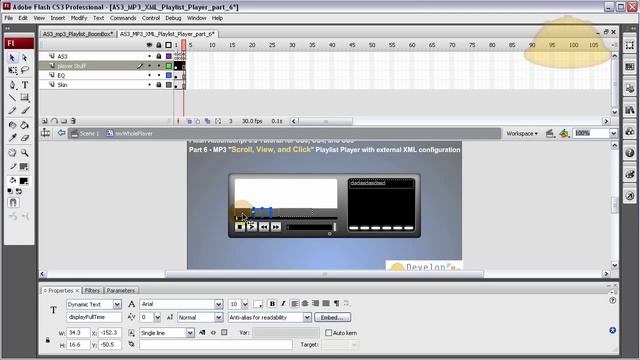The image size is (640, 360).
Task: Select the Eraser tool
Action: [x=25, y=138]
